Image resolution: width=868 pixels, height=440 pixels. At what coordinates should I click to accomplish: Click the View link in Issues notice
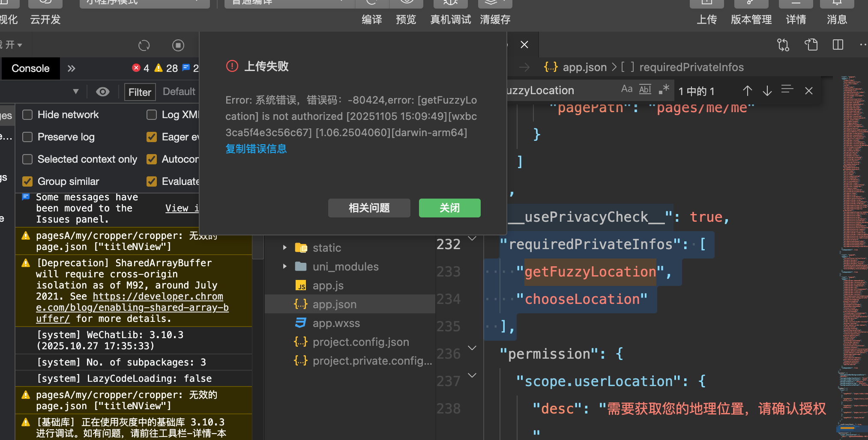[182, 208]
